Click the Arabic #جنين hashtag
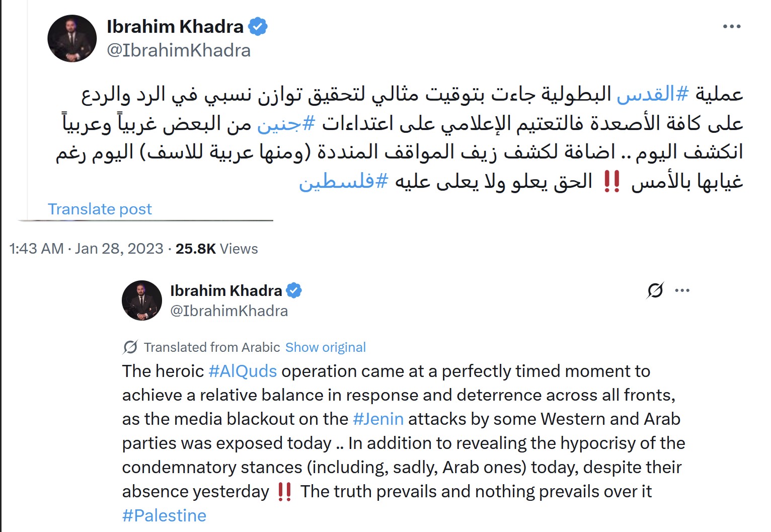Viewport: 771px width, 532px height. (x=286, y=123)
